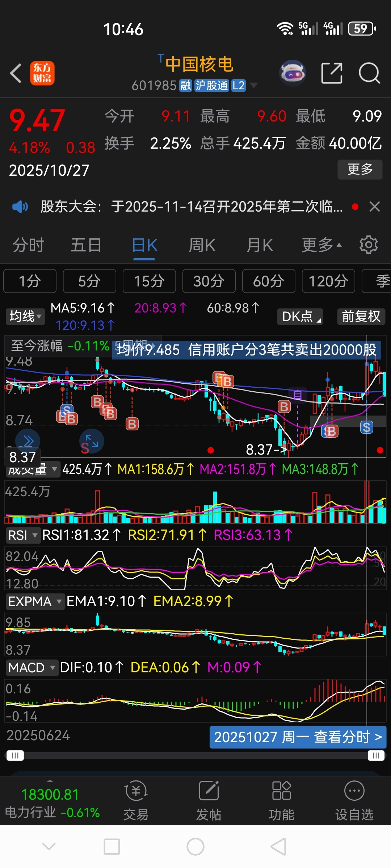Expand the 更多 period dropdown
Image resolution: width=391 pixels, height=868 pixels.
tap(322, 245)
